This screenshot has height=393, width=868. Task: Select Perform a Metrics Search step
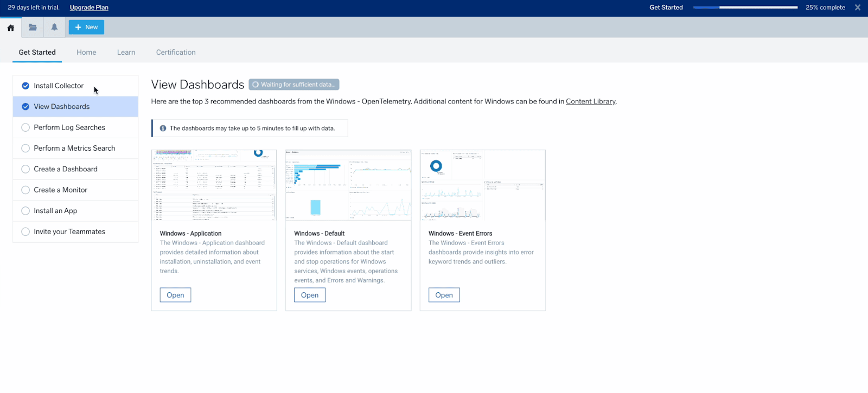[75, 149]
